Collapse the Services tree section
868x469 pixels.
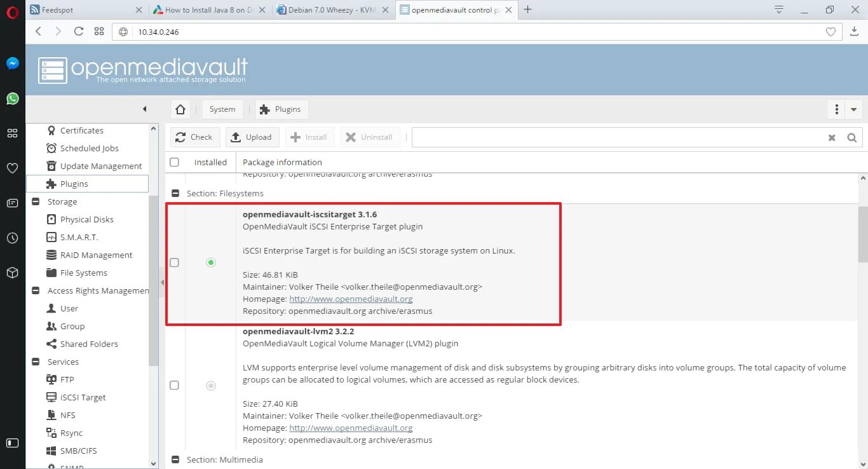click(x=36, y=362)
